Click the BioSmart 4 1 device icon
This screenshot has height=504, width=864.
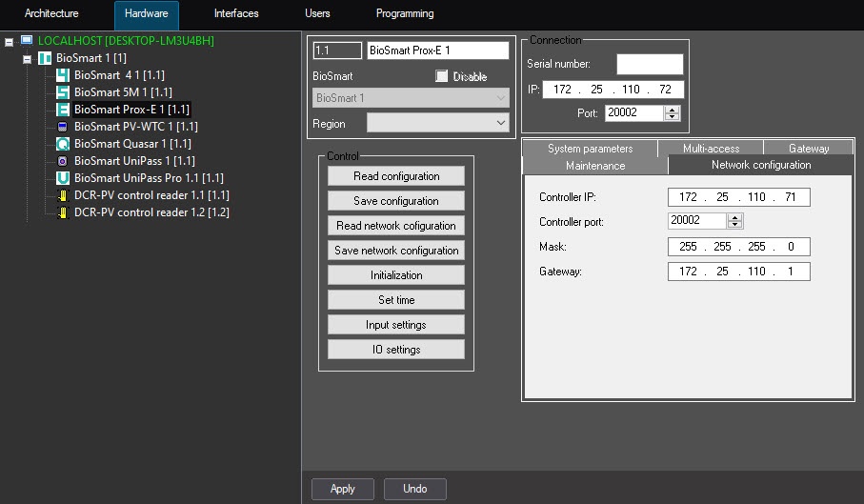63,75
